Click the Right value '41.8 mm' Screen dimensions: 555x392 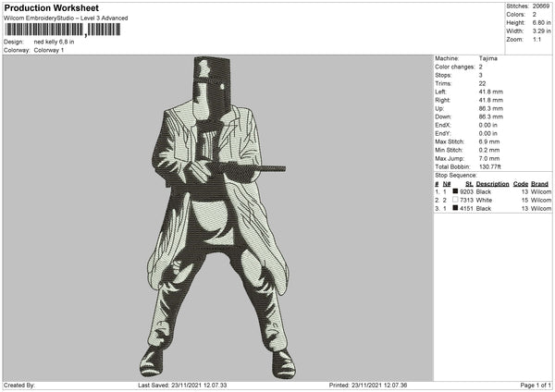pos(491,100)
